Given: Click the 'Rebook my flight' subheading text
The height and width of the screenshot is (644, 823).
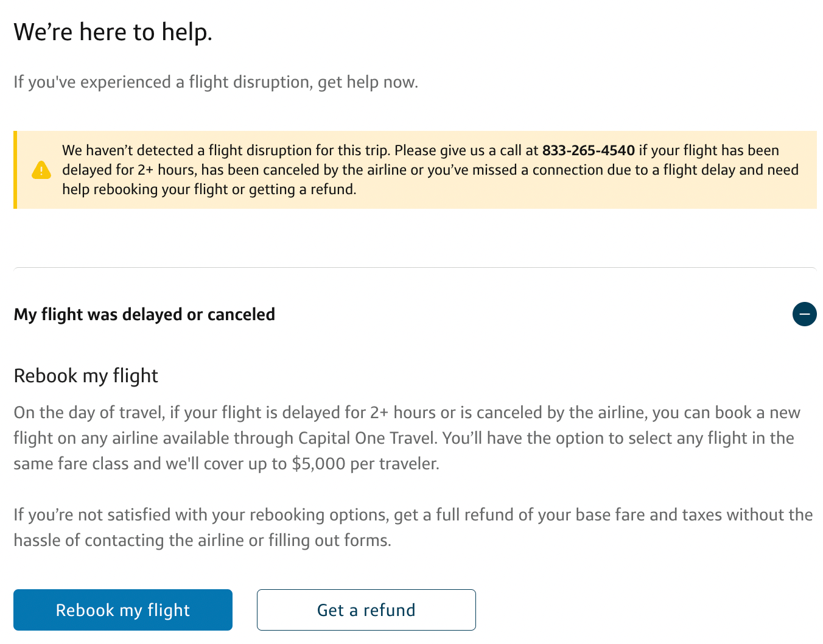Looking at the screenshot, I should pyautogui.click(x=86, y=376).
